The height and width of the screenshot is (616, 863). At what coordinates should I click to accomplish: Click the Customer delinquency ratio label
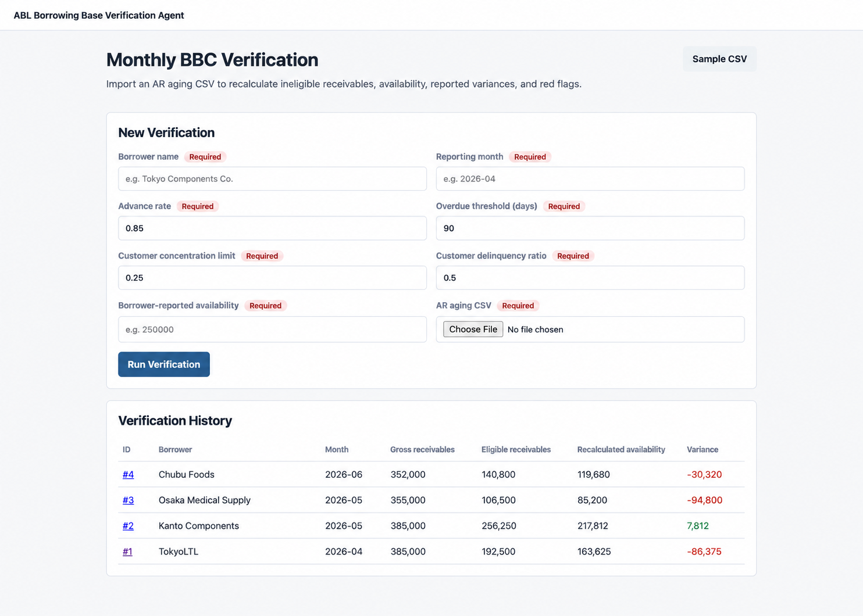coord(491,256)
